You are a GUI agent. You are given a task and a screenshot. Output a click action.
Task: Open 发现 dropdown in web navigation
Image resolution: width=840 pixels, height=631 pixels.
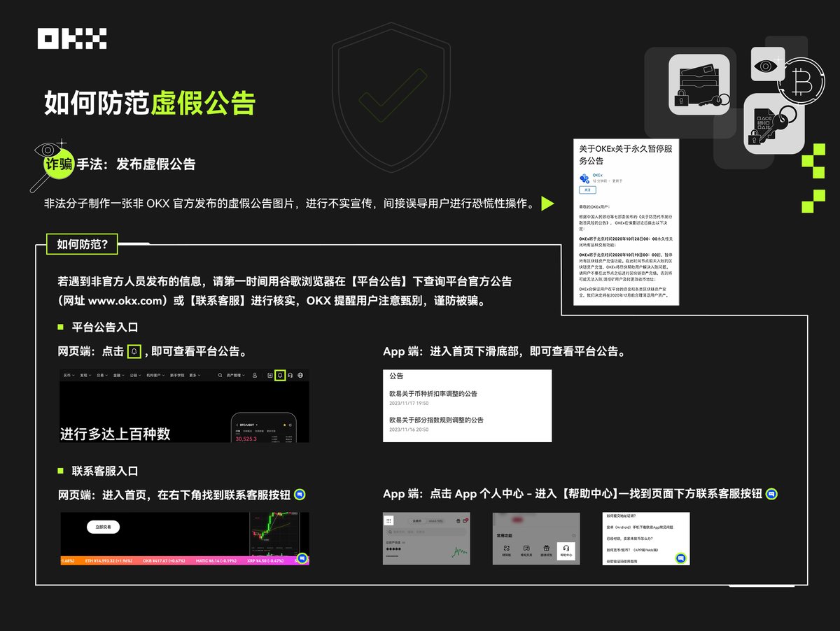point(85,376)
